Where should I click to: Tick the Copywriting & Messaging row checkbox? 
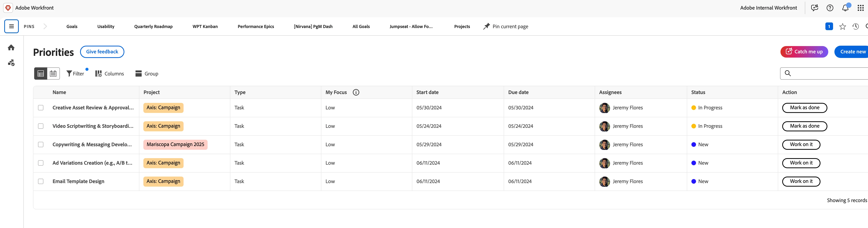click(x=41, y=145)
